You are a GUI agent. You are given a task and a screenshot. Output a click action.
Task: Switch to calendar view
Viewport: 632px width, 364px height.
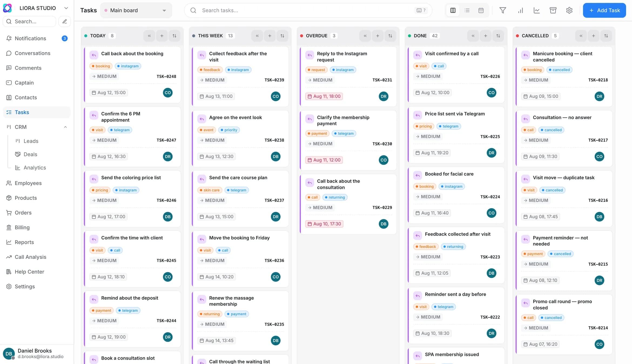[481, 10]
